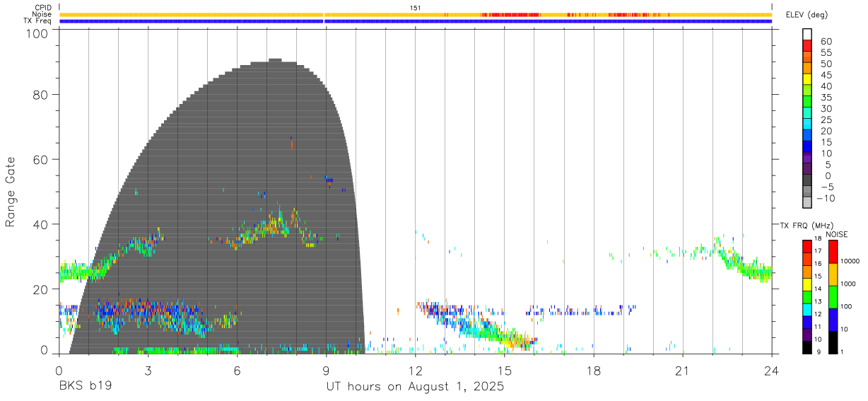Click the TX FRQ legend label '9'
Screen dimensions: 868x401
click(819, 351)
